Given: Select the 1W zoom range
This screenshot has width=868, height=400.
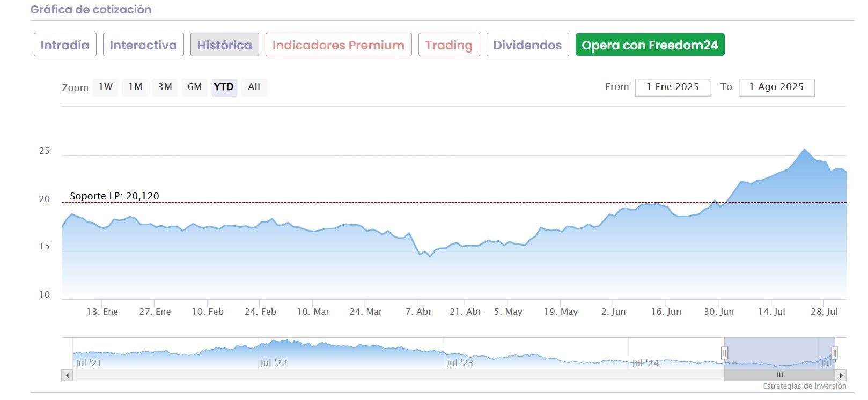Looking at the screenshot, I should click(x=106, y=87).
